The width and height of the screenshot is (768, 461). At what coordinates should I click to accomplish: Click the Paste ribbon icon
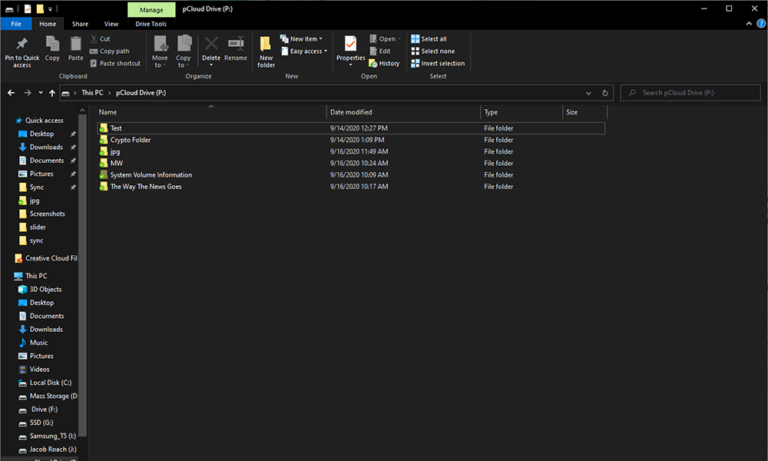75,44
